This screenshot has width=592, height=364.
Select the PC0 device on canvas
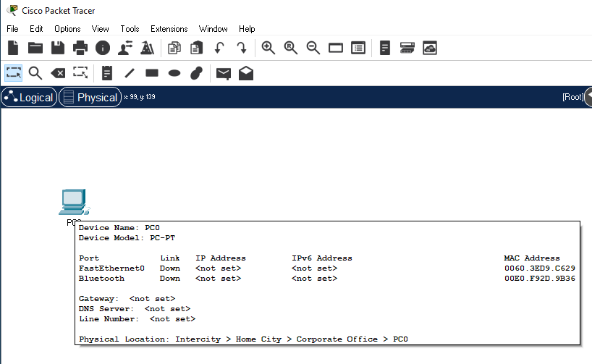pyautogui.click(x=74, y=203)
